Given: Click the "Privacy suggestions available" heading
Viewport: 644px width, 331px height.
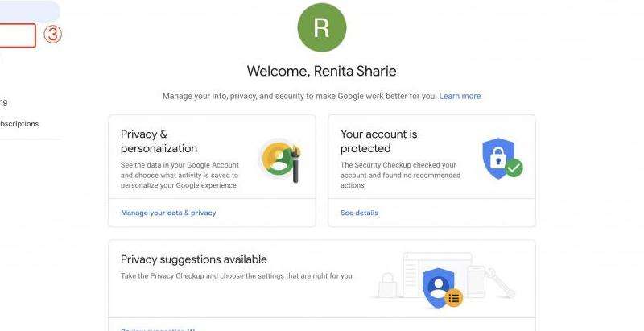Looking at the screenshot, I should [x=193, y=259].
